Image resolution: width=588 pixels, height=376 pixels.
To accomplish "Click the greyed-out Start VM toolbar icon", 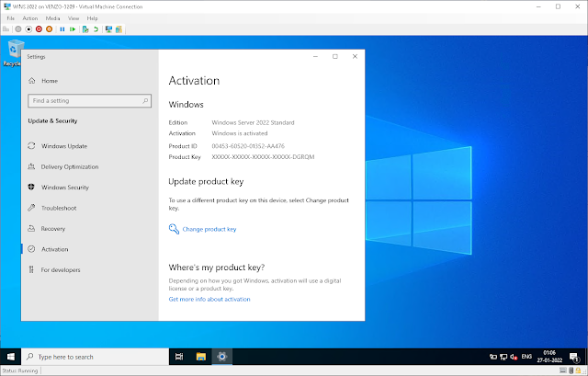I will pyautogui.click(x=18, y=29).
